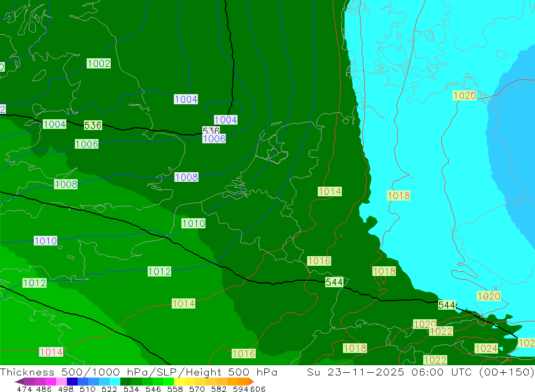Click the legend value 558
Viewport: 535px width, 392px height.
pos(175,389)
